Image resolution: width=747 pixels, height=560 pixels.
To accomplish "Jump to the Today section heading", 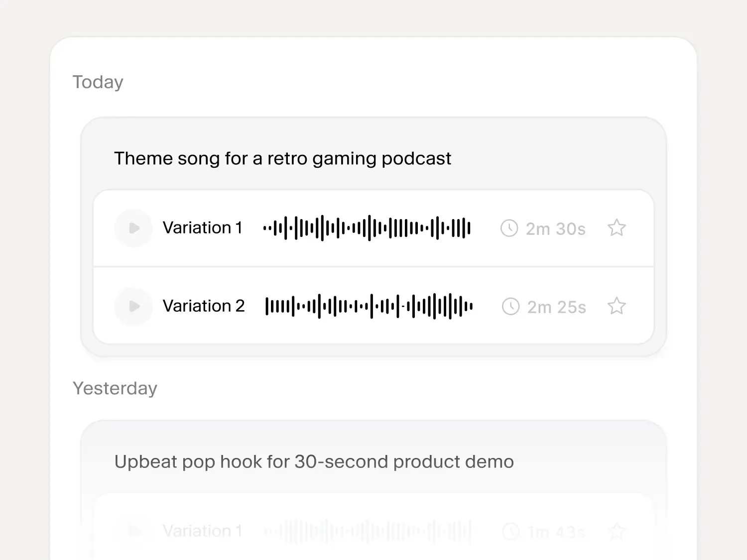I will [x=98, y=82].
